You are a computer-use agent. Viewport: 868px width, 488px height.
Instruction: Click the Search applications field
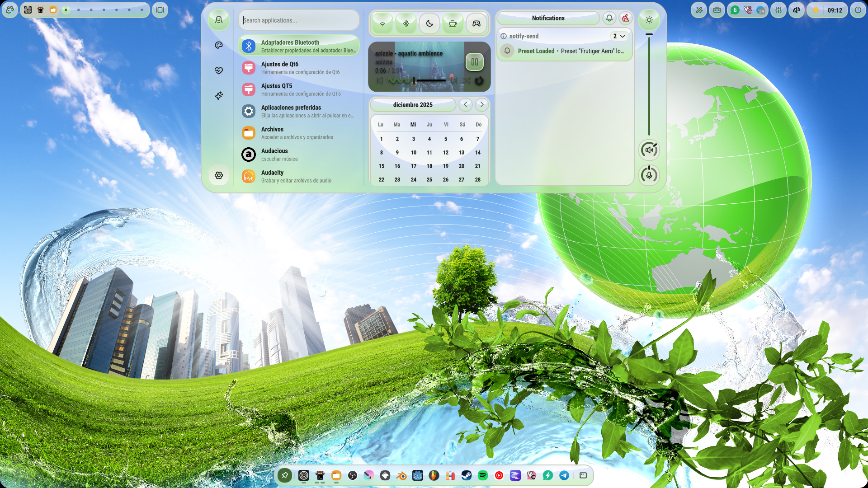tap(298, 20)
